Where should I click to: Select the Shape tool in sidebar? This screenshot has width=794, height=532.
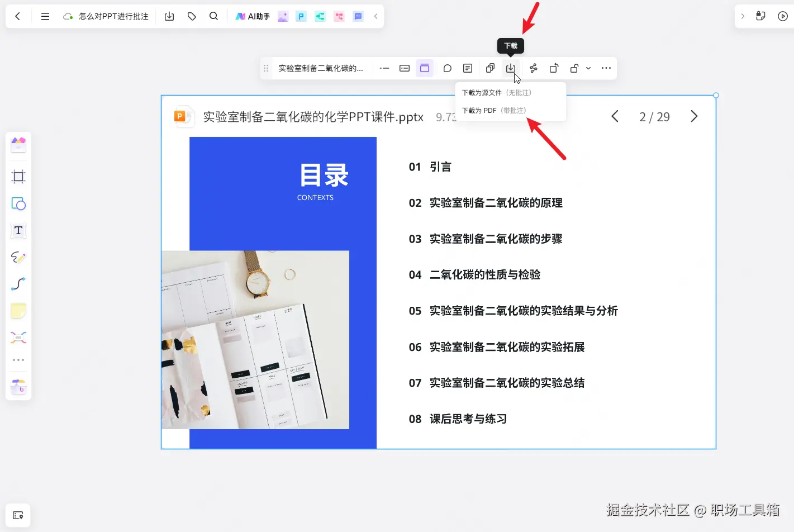(x=18, y=203)
